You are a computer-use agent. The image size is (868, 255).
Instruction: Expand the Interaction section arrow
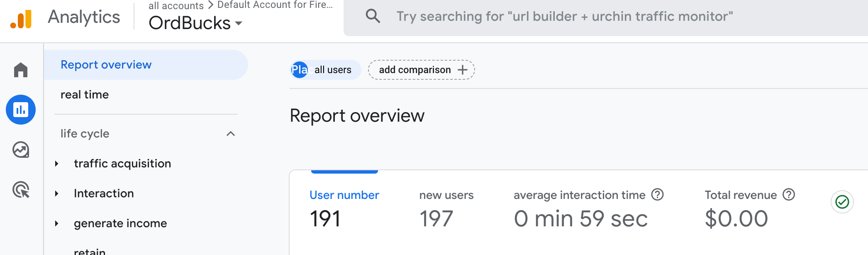(x=57, y=194)
